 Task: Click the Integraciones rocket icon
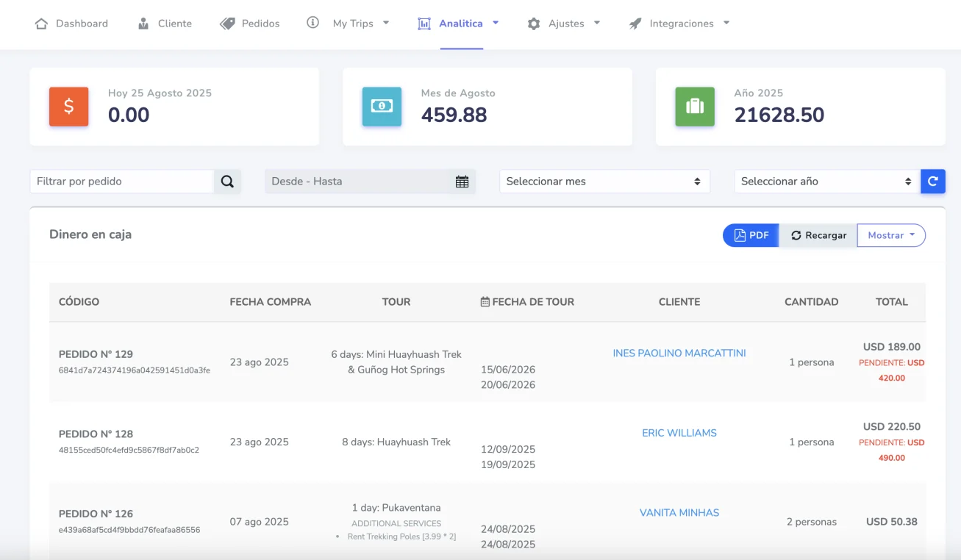[x=635, y=24]
